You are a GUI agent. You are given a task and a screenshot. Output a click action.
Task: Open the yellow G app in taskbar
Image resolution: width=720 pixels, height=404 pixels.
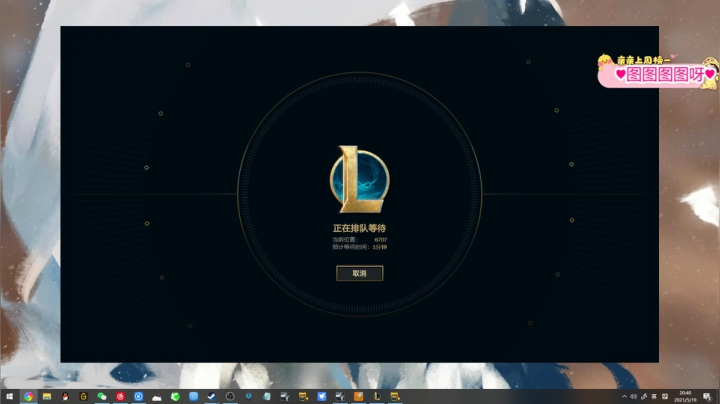84,396
